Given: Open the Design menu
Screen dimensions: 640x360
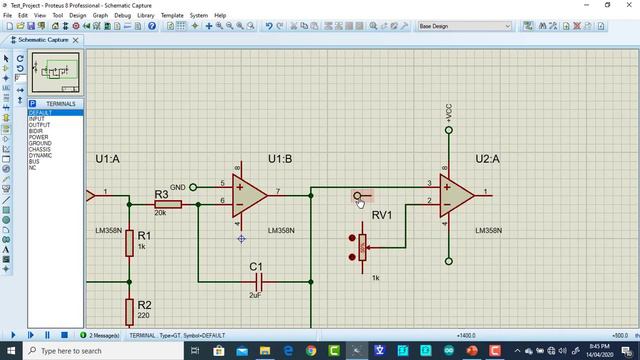Looking at the screenshot, I should (78, 16).
